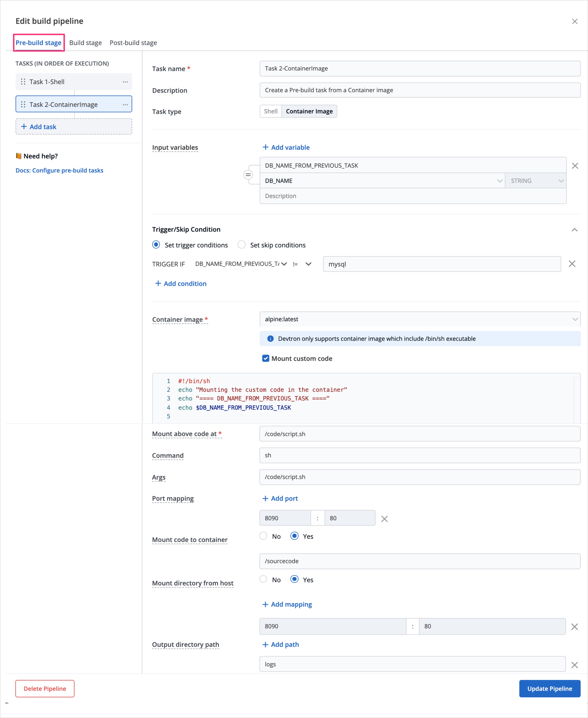
Task: Click Add mapping
Action: point(287,604)
